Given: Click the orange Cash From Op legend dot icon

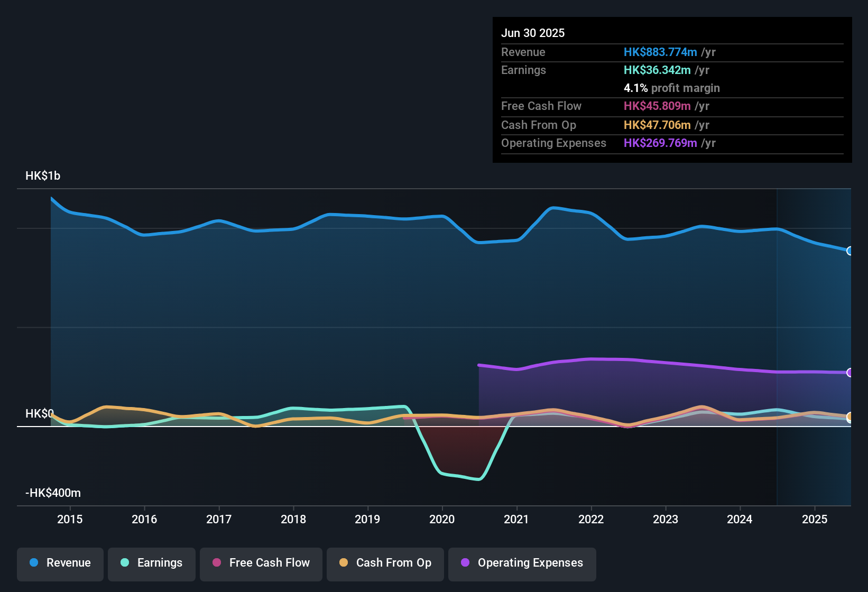Looking at the screenshot, I should 344,563.
